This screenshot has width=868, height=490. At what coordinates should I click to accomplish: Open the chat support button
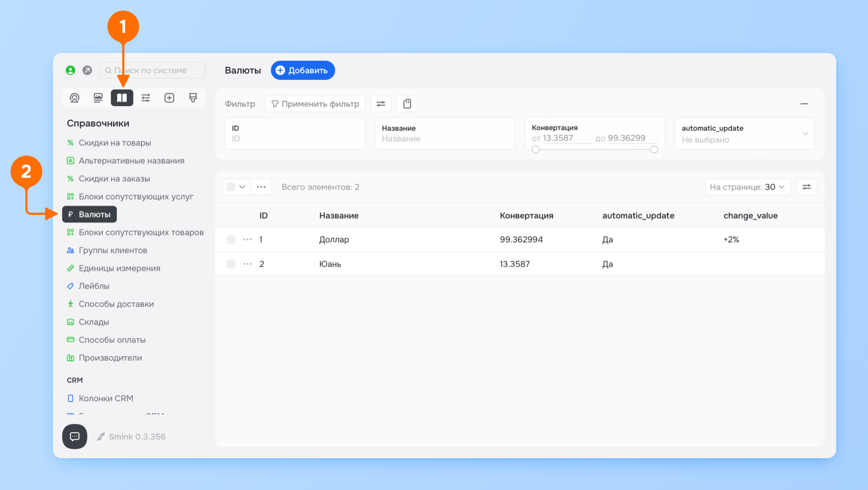coord(75,437)
